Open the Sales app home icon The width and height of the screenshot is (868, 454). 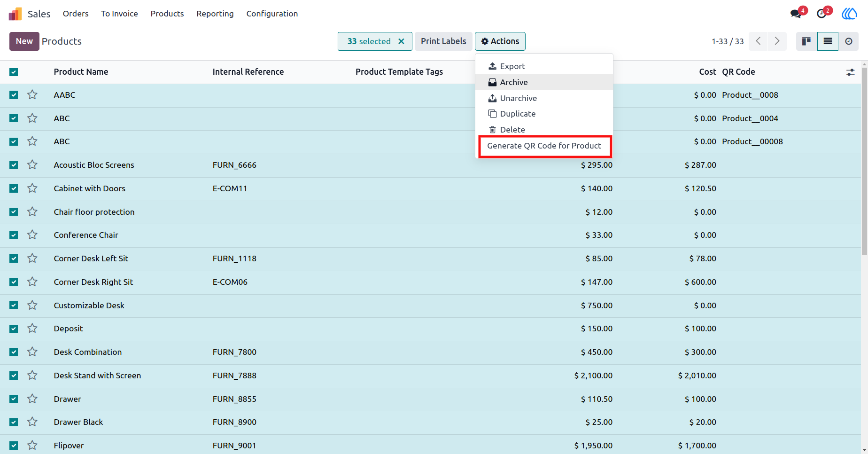[15, 14]
